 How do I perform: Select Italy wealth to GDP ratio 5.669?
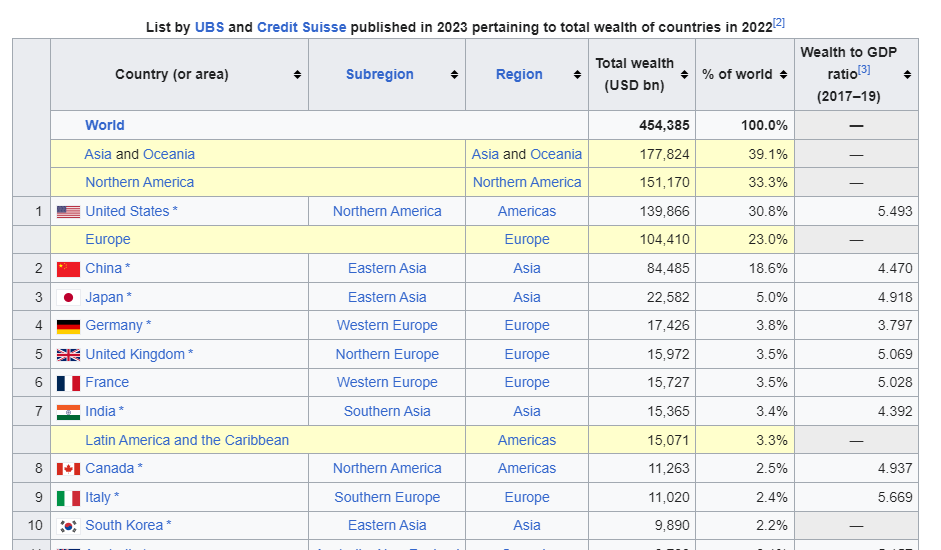[x=895, y=497]
